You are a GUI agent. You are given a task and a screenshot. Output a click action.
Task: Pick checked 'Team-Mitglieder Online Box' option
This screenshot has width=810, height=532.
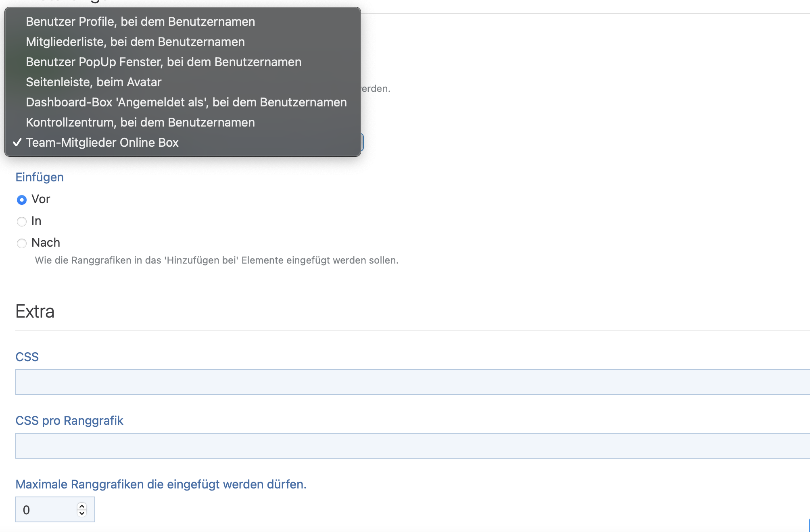102,143
